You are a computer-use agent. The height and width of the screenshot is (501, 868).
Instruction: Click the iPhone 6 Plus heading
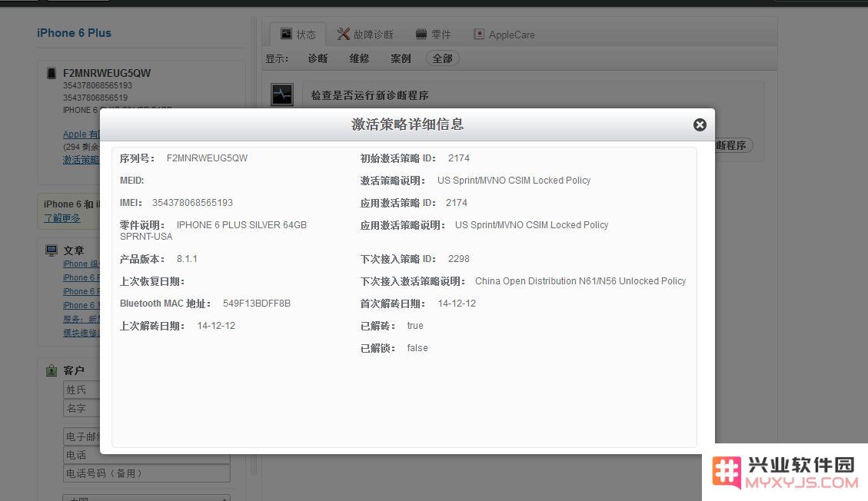(74, 32)
